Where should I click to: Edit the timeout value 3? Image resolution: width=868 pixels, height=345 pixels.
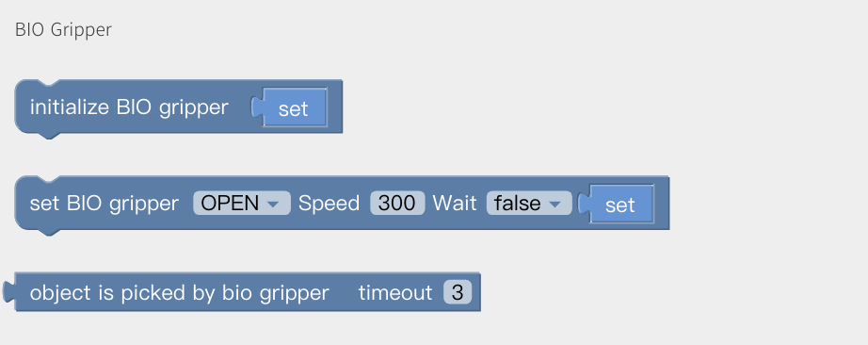(458, 292)
